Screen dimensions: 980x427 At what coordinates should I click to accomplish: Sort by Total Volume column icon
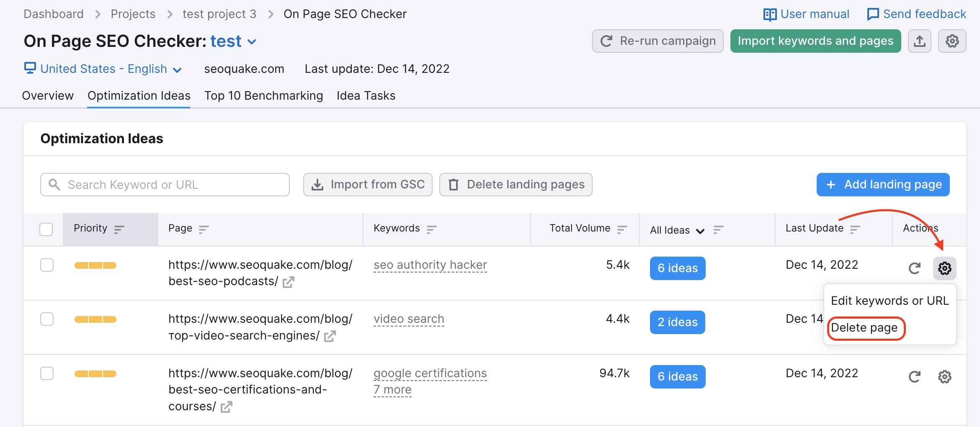tap(622, 229)
